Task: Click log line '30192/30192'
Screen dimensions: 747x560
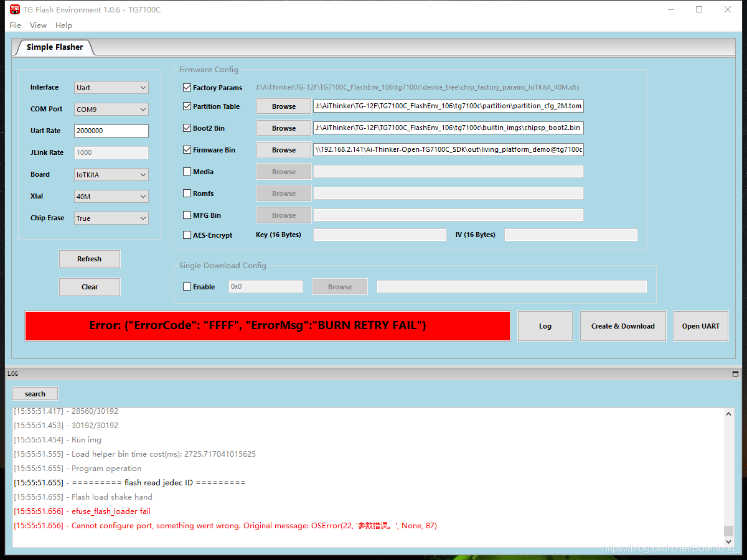Action: click(66, 426)
